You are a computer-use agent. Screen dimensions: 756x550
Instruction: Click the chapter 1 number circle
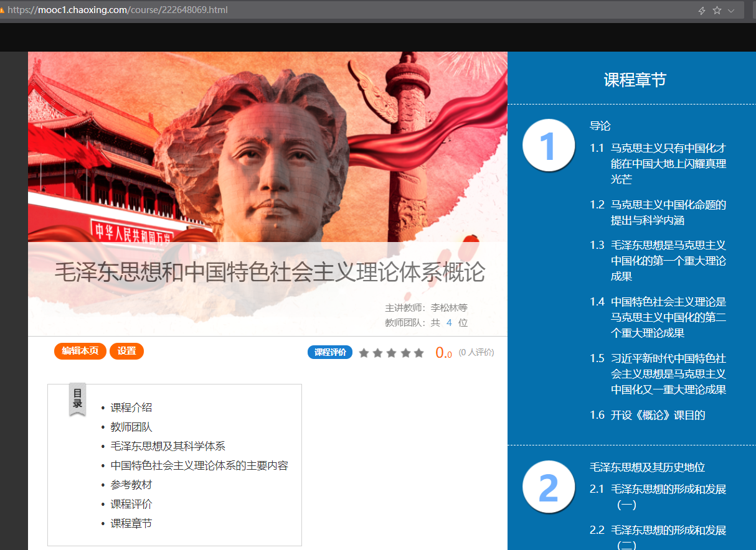[x=548, y=146]
